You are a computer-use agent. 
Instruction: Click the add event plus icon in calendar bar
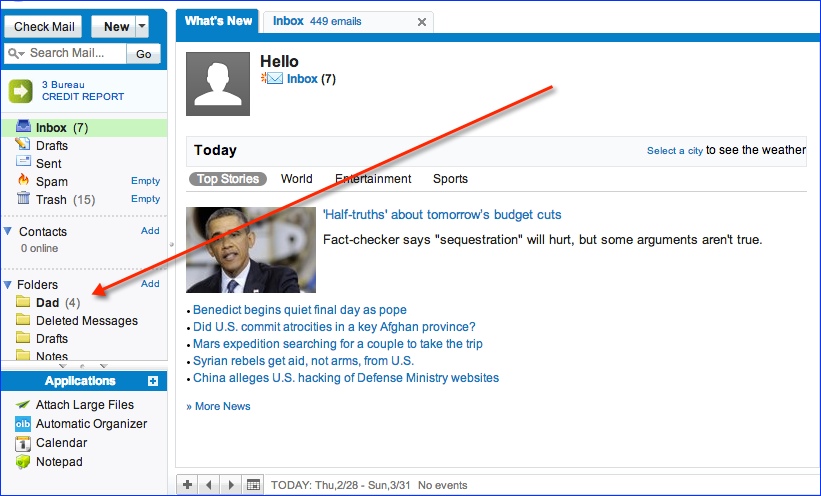[187, 485]
